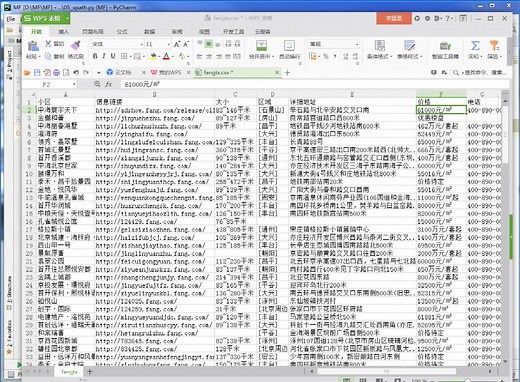Image resolution: width=520 pixels, height=382 pixels.
Task: Expand the font color dropdown arrow
Action: coord(173,56)
